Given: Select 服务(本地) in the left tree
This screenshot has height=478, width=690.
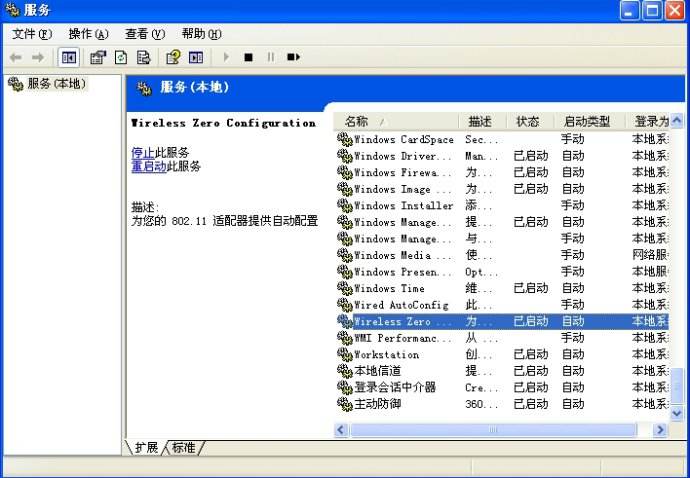Looking at the screenshot, I should point(56,83).
